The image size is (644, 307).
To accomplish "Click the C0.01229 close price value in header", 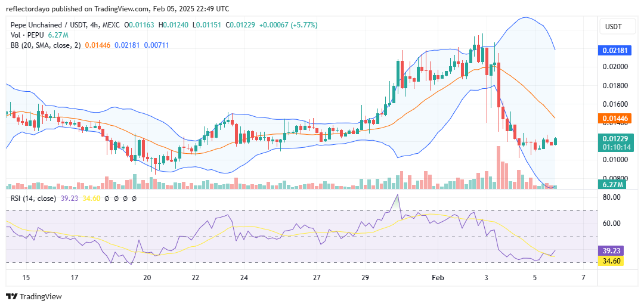I will click(240, 25).
